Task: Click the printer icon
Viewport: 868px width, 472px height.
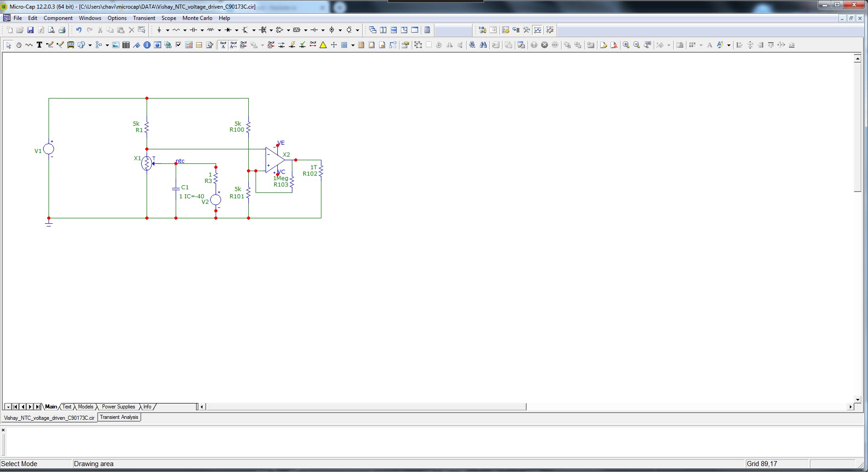Action: [62, 30]
